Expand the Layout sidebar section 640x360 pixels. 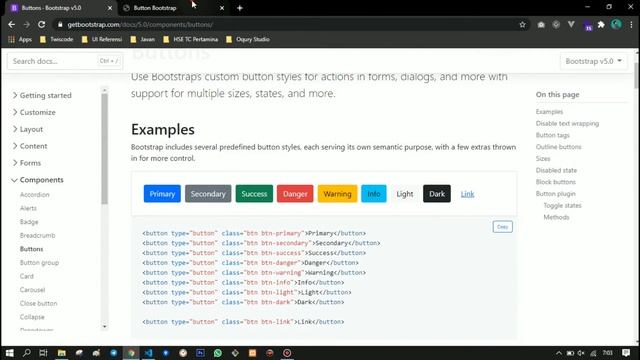pyautogui.click(x=28, y=129)
